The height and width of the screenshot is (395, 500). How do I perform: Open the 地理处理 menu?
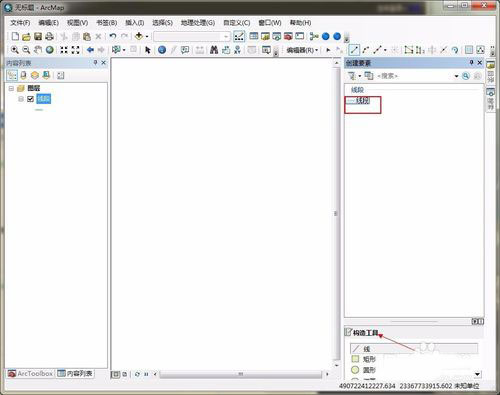tap(198, 23)
